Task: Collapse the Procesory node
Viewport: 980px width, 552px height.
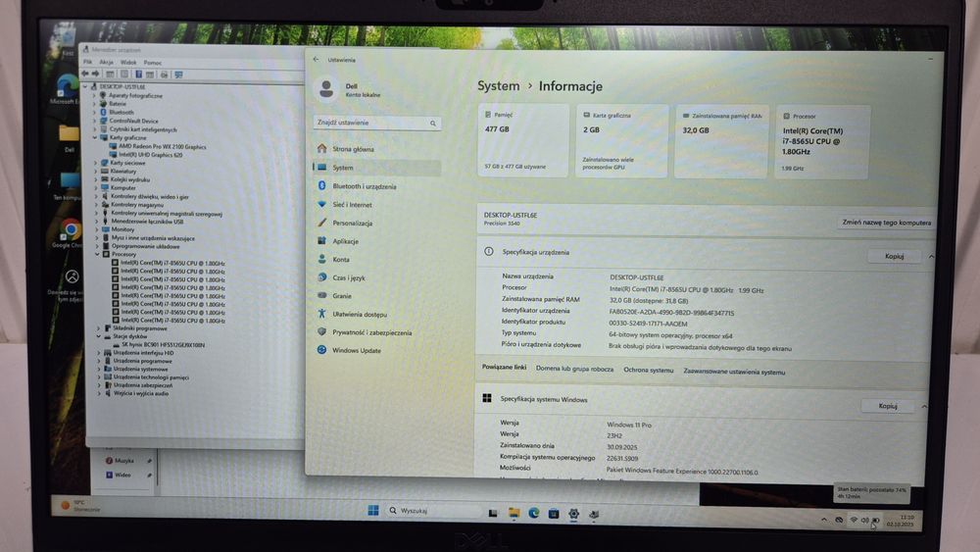Action: click(x=97, y=255)
